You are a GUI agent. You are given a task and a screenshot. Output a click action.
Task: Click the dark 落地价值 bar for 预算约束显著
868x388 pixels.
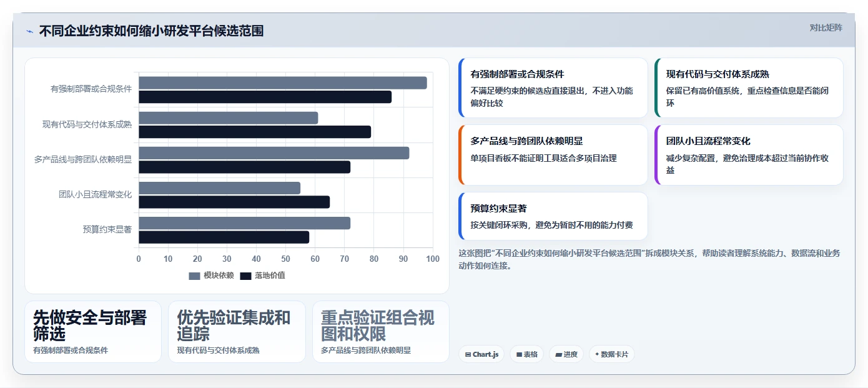[x=224, y=237]
